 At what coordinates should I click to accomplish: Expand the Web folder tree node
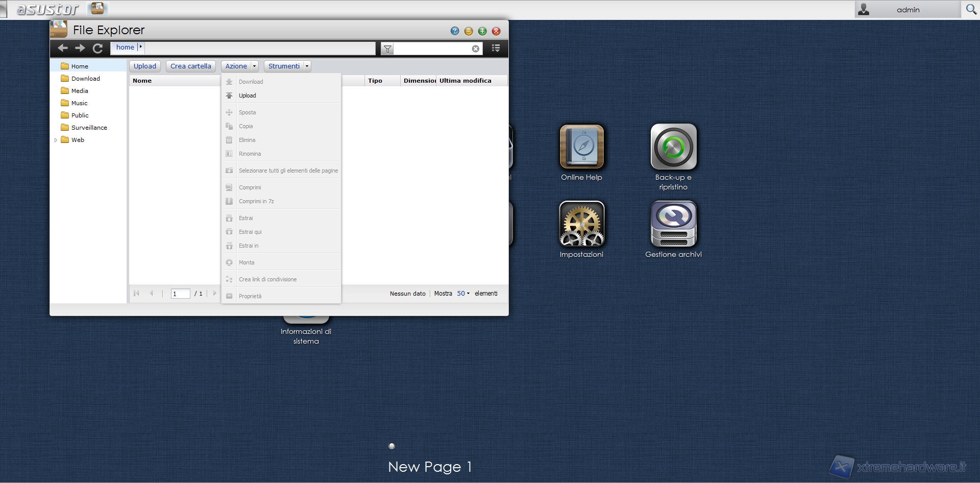click(56, 140)
